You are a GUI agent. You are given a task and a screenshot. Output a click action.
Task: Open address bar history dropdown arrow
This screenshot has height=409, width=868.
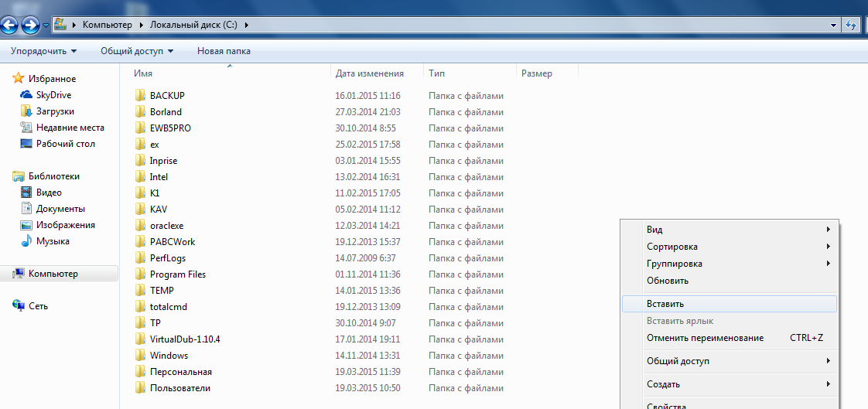pos(834,25)
